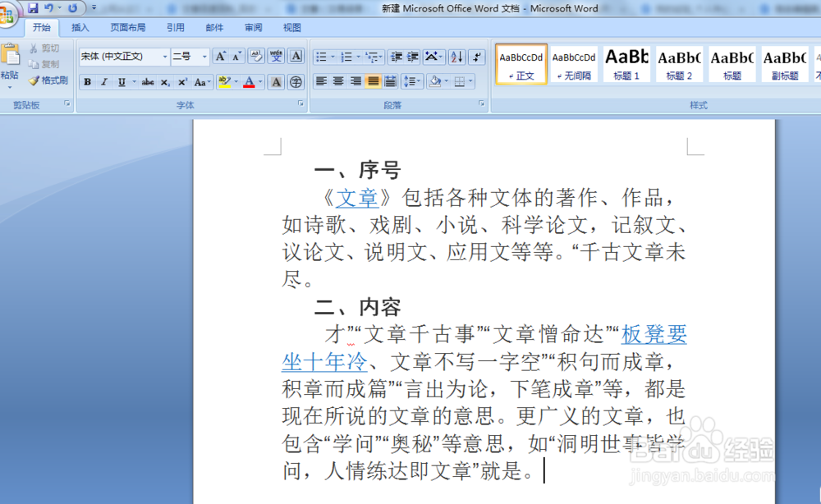
Task: Toggle character shading icon
Action: [x=276, y=81]
